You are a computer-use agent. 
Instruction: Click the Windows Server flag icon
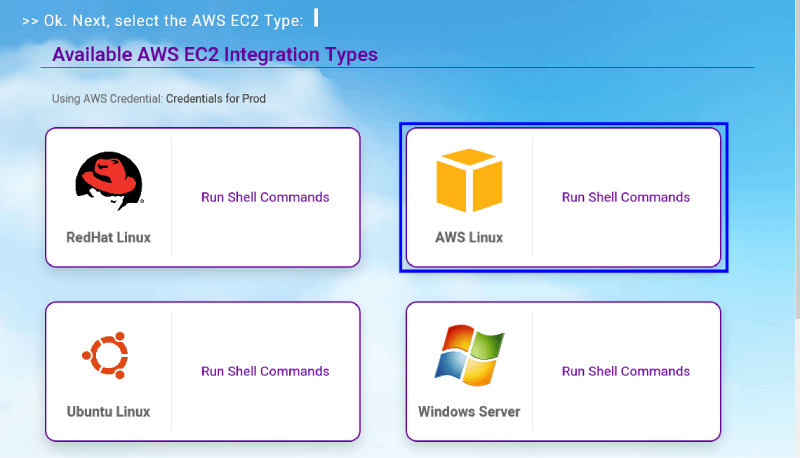tap(469, 355)
